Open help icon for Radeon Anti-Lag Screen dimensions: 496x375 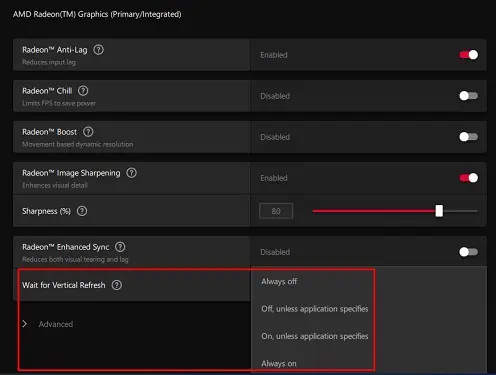[98, 50]
